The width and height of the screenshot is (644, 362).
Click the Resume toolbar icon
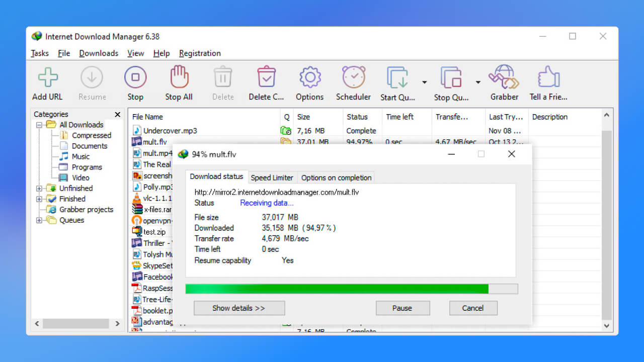92,77
